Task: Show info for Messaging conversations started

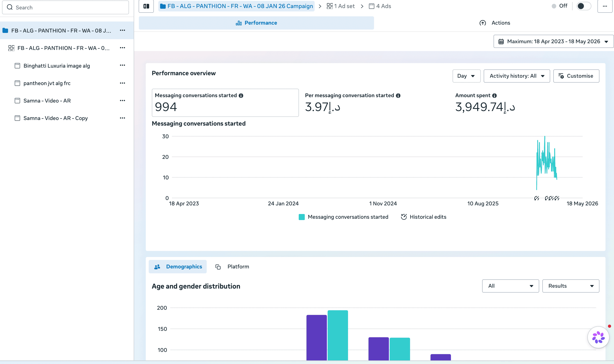Action: (x=241, y=96)
